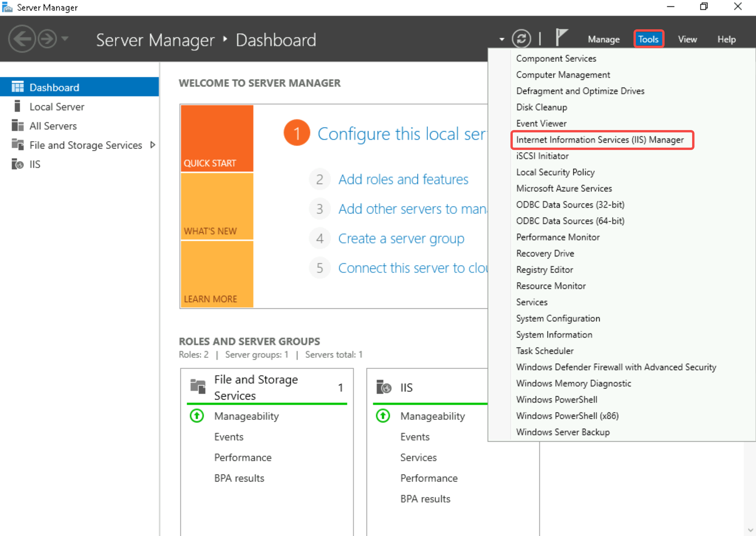
Task: Open the Quick Start tile
Action: click(217, 138)
